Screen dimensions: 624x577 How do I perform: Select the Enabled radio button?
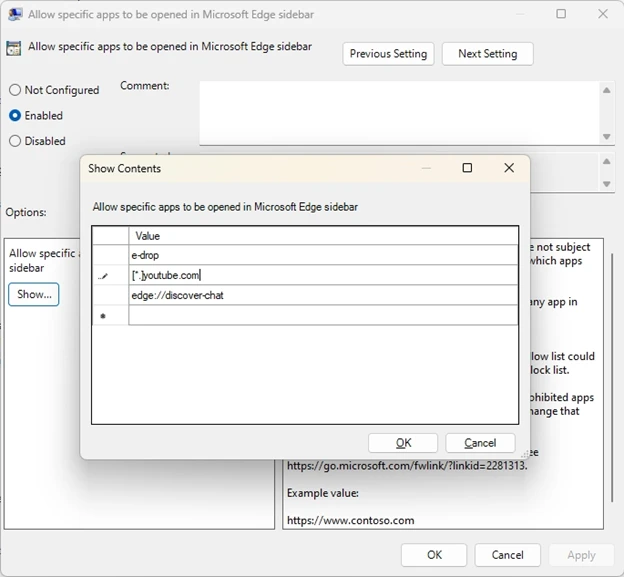point(15,115)
